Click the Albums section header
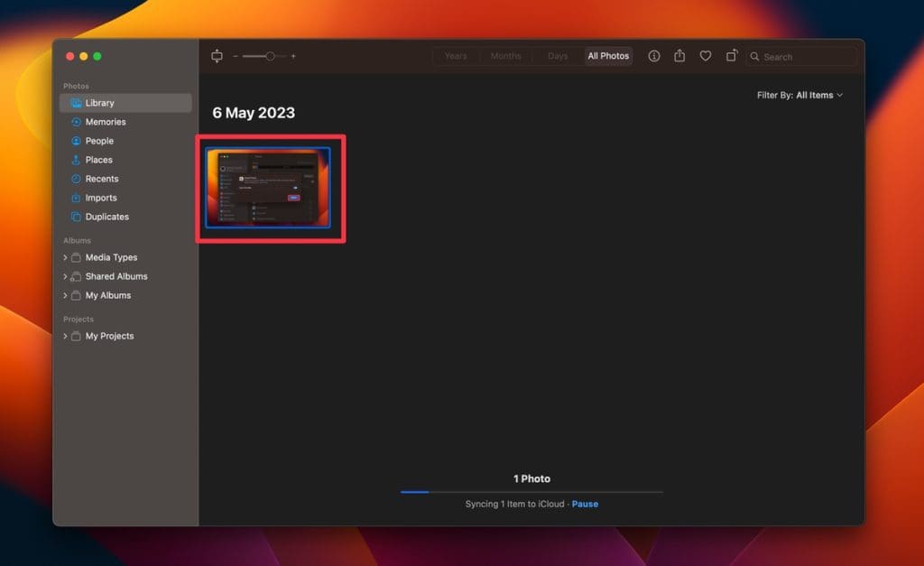 [78, 240]
